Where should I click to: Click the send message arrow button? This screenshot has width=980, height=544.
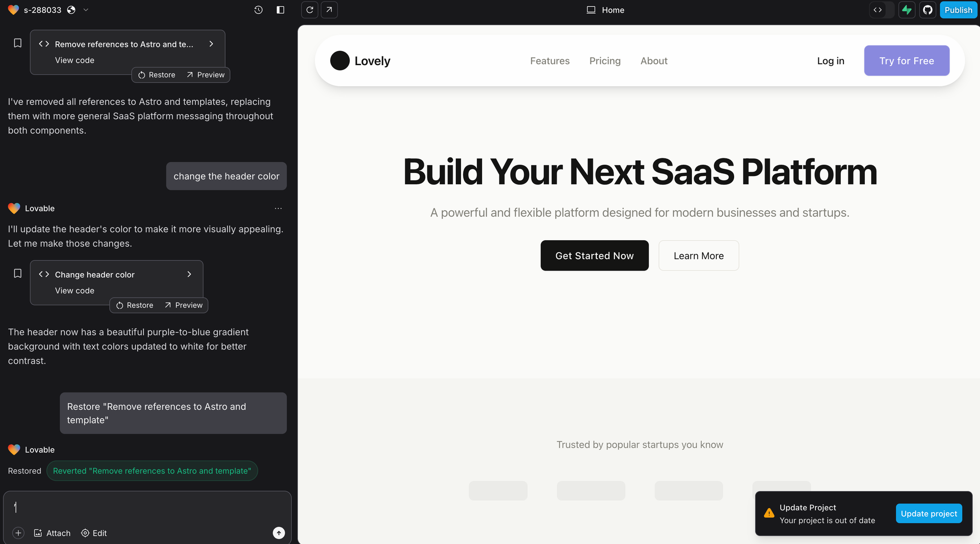[279, 533]
